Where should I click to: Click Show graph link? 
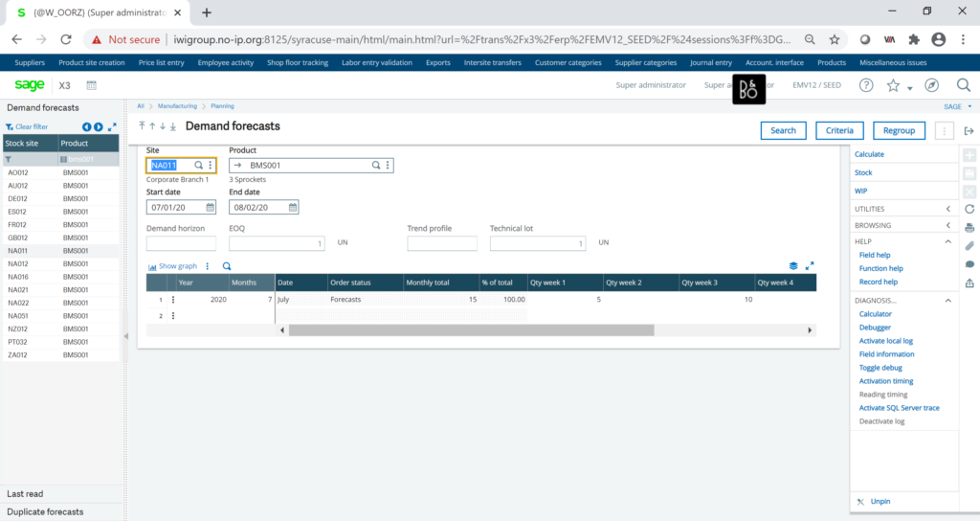(x=177, y=266)
